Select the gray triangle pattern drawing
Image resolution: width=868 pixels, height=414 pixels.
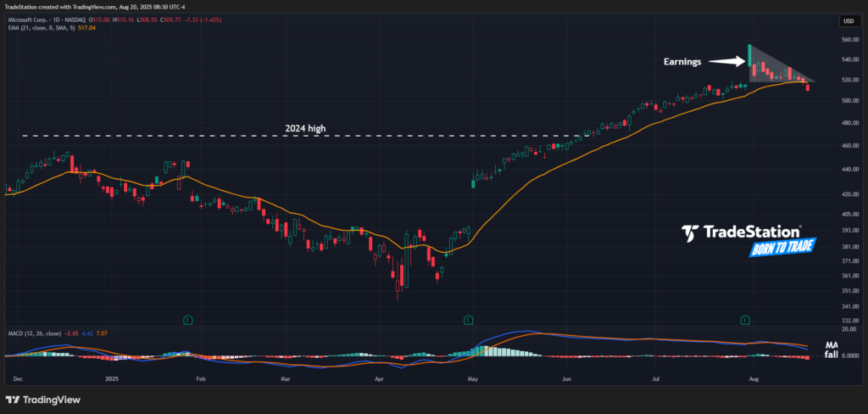(x=773, y=68)
